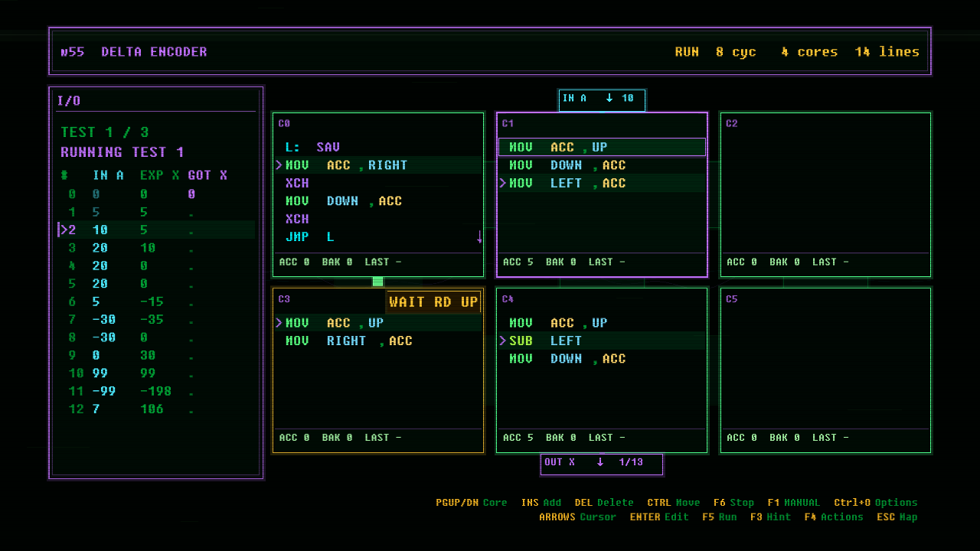Viewport: 980px width, 551px height.
Task: Click the TEST 1 / 3 indicator
Action: [105, 132]
